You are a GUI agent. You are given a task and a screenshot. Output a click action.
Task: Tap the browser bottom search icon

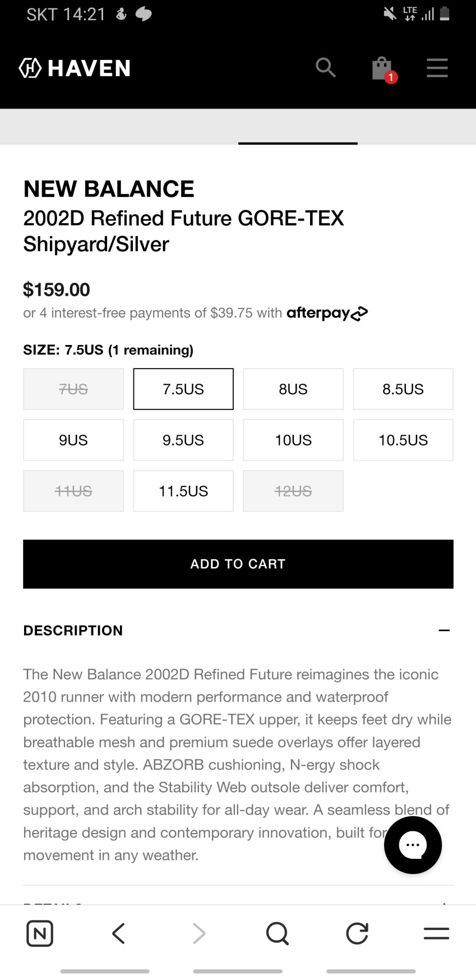tap(277, 933)
